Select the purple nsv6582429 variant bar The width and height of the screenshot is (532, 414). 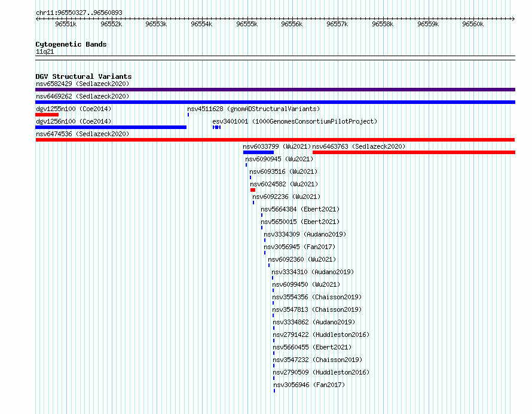[x=275, y=90]
